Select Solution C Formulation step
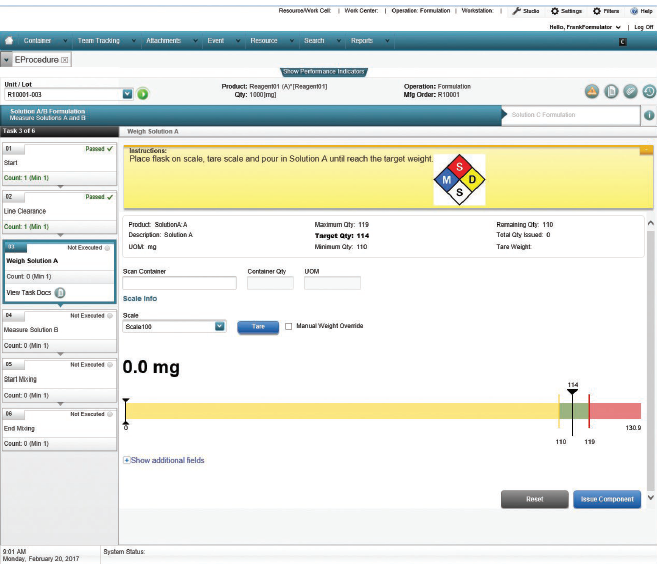Image resolution: width=657 pixels, height=564 pixels. [x=571, y=115]
